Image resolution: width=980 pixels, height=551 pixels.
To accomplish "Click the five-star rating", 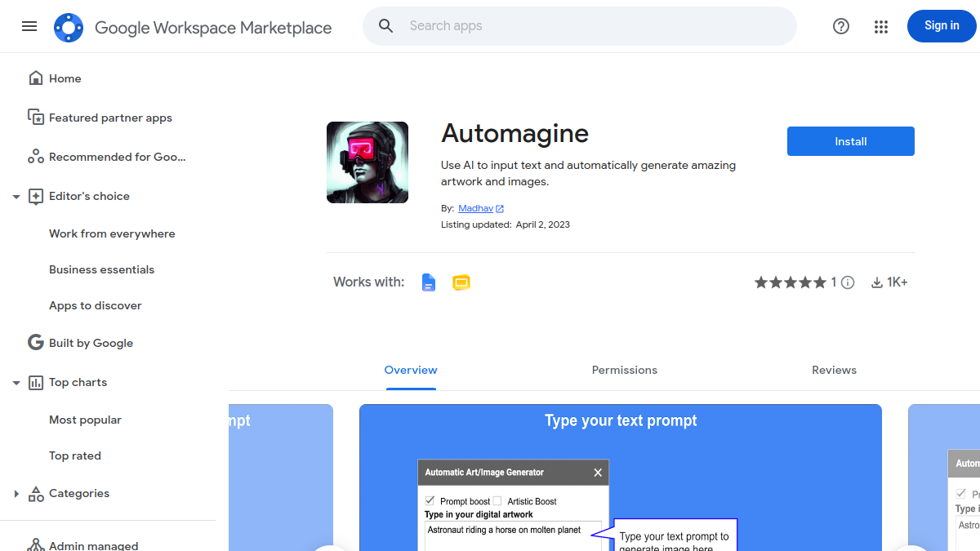I will 791,282.
